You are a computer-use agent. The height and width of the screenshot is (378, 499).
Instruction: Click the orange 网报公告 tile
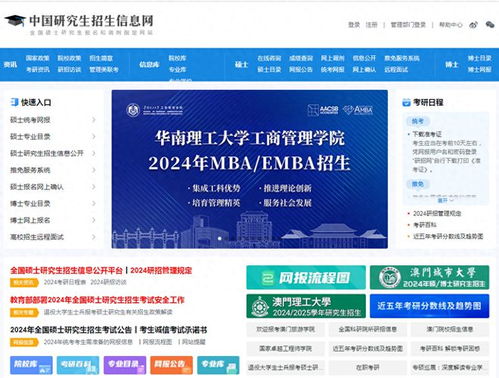point(171,365)
